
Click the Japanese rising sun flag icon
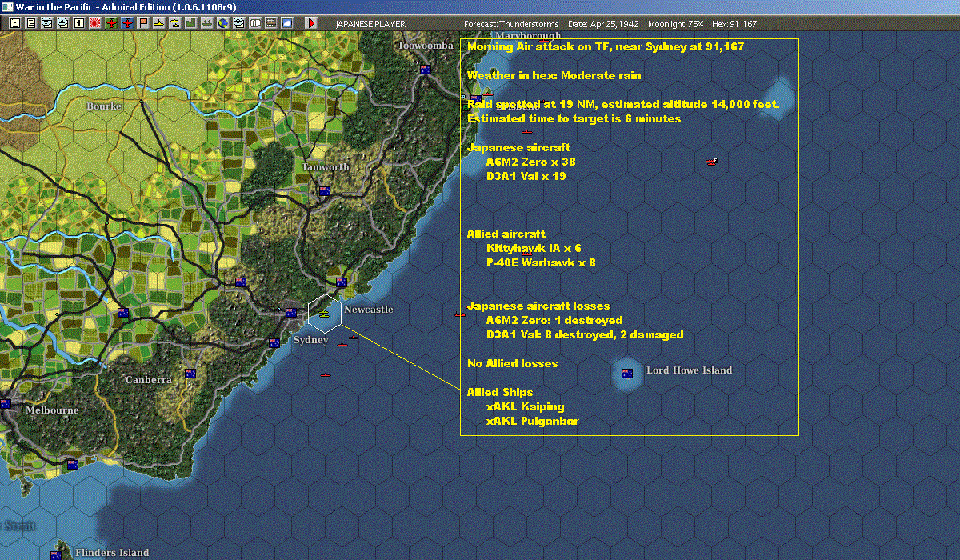pos(94,23)
